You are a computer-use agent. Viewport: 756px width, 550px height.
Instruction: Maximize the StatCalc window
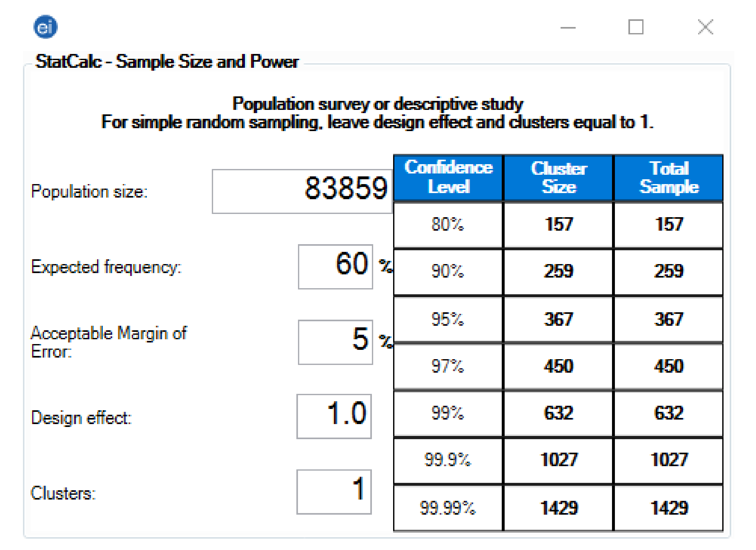[635, 27]
